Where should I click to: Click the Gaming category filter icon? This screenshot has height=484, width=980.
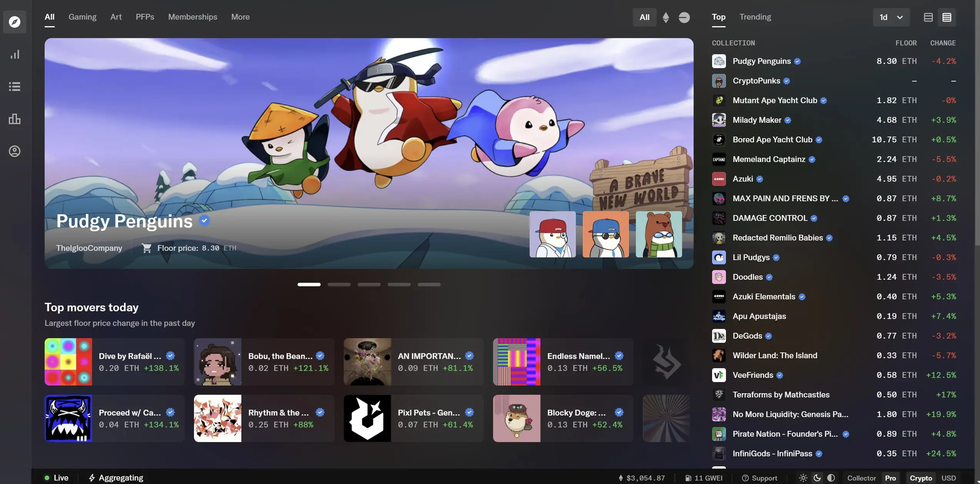coord(82,17)
